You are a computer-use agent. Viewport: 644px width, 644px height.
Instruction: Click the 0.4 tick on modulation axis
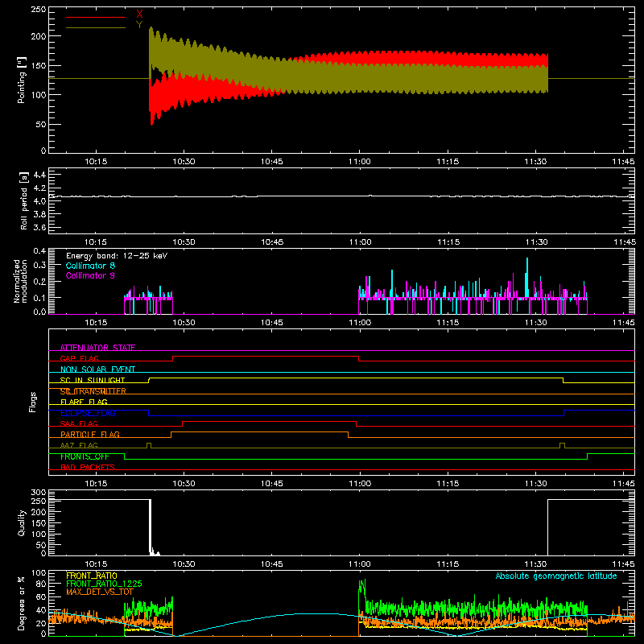[39, 250]
